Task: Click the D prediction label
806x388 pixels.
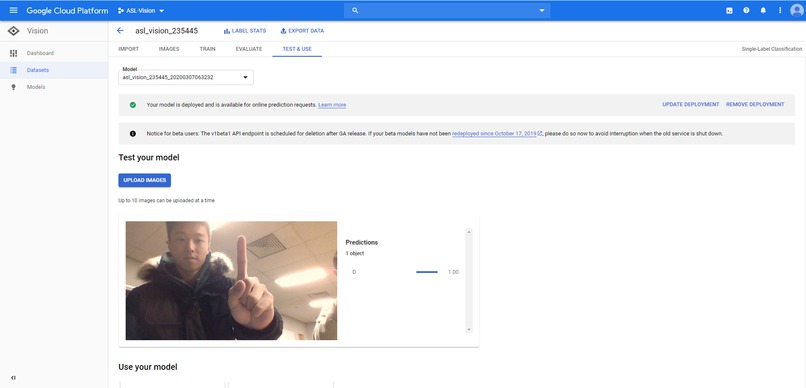Action: coord(354,272)
